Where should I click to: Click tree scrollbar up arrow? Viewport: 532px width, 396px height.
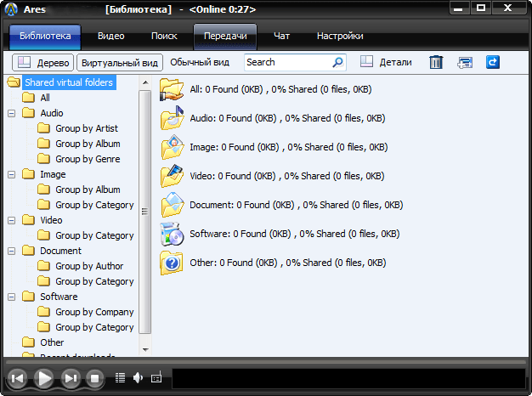coord(145,82)
